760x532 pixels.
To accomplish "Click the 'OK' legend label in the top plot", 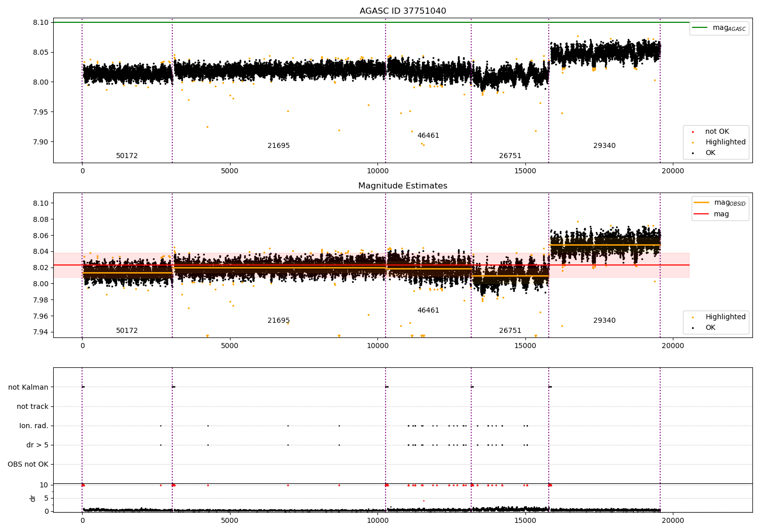I will pyautogui.click(x=710, y=153).
